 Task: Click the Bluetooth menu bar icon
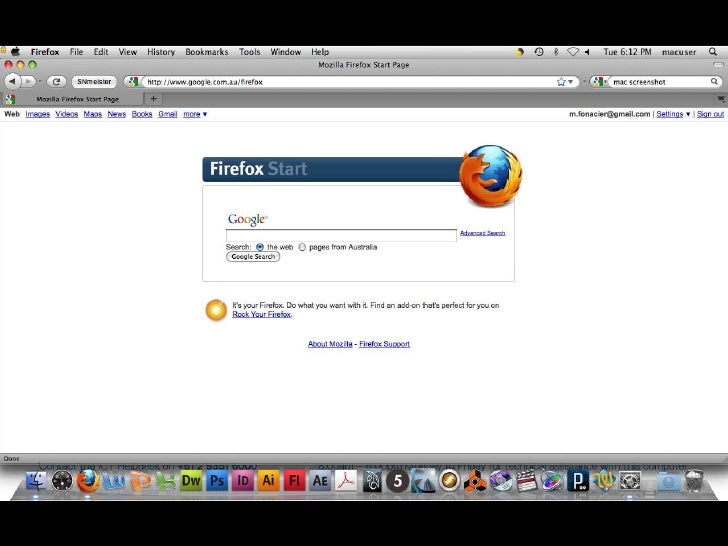pyautogui.click(x=556, y=52)
